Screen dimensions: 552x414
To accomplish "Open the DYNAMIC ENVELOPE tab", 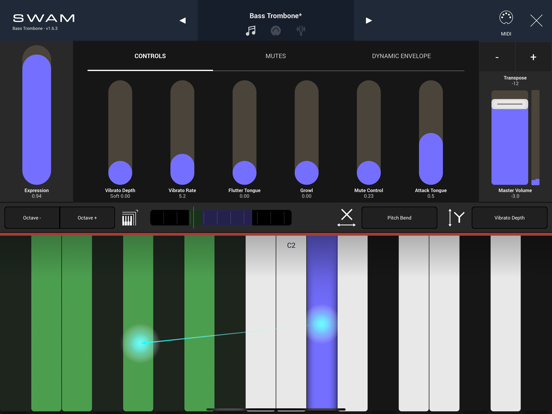I will coord(401,56).
